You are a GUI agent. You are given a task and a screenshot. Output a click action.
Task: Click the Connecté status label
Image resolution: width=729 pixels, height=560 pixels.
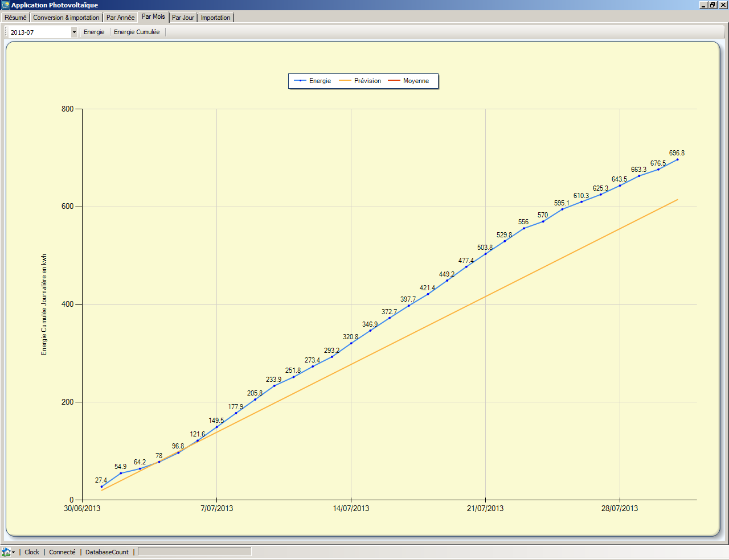(62, 552)
